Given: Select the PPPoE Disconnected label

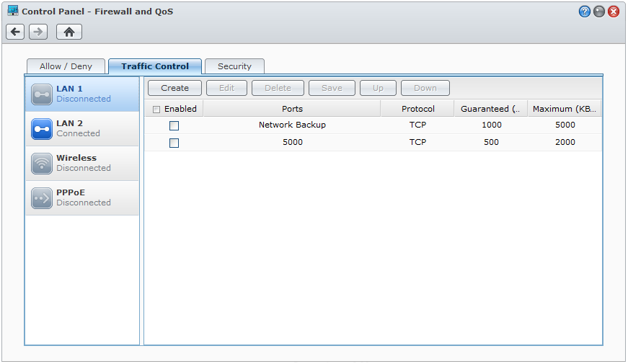Looking at the screenshot, I should pyautogui.click(x=84, y=203).
